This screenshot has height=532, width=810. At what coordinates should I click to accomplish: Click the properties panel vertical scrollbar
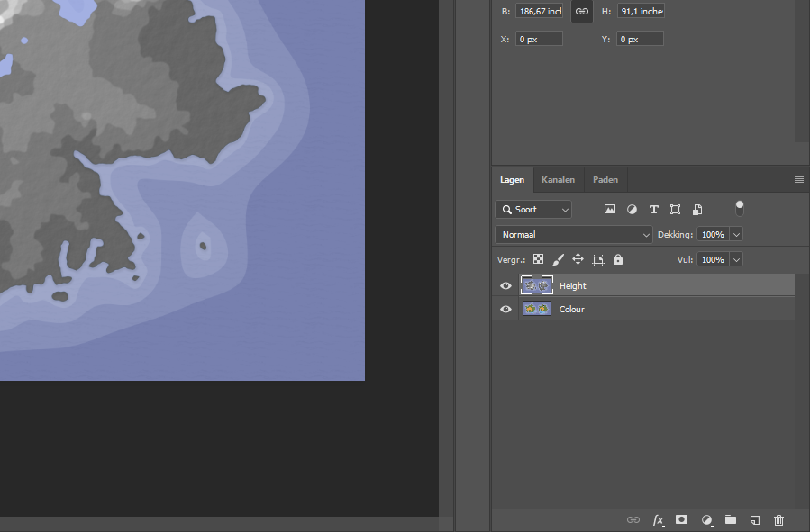(802, 71)
